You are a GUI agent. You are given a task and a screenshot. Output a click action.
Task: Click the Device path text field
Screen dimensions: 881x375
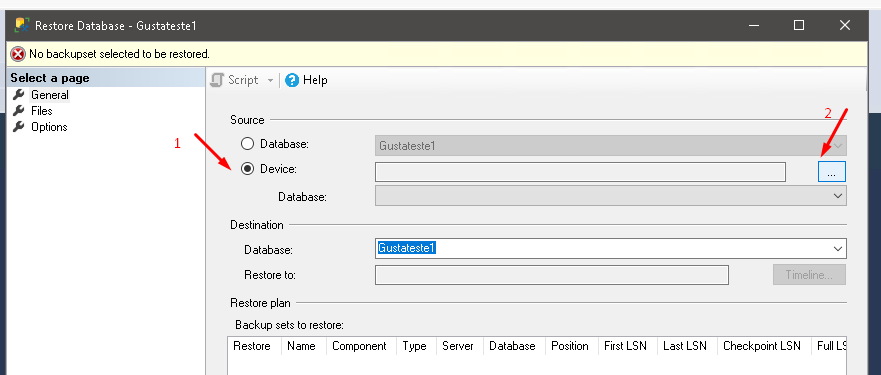point(580,171)
